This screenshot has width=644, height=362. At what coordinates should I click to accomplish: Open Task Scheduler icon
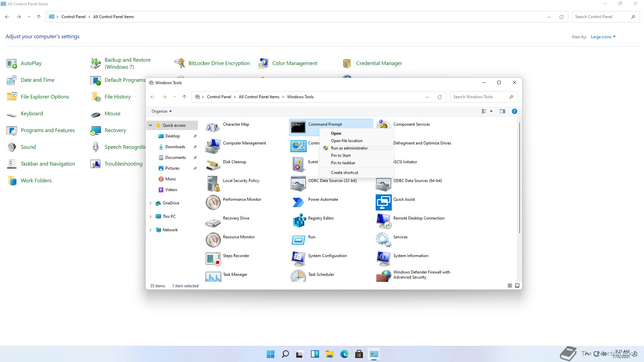click(298, 277)
